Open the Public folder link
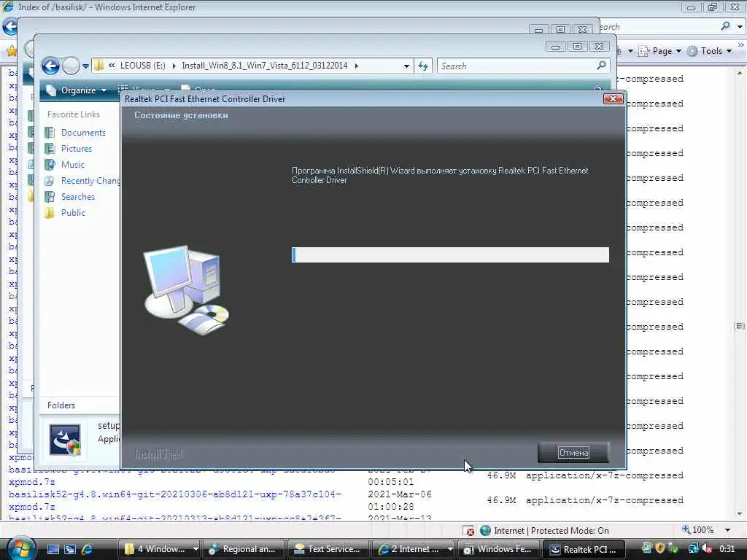The width and height of the screenshot is (747, 560). [73, 212]
